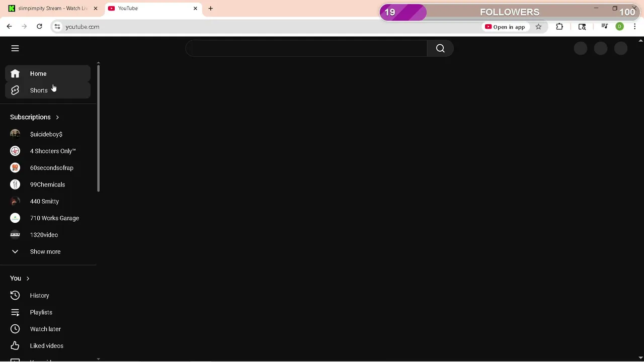Click the youtube.com address bar

coord(272,27)
